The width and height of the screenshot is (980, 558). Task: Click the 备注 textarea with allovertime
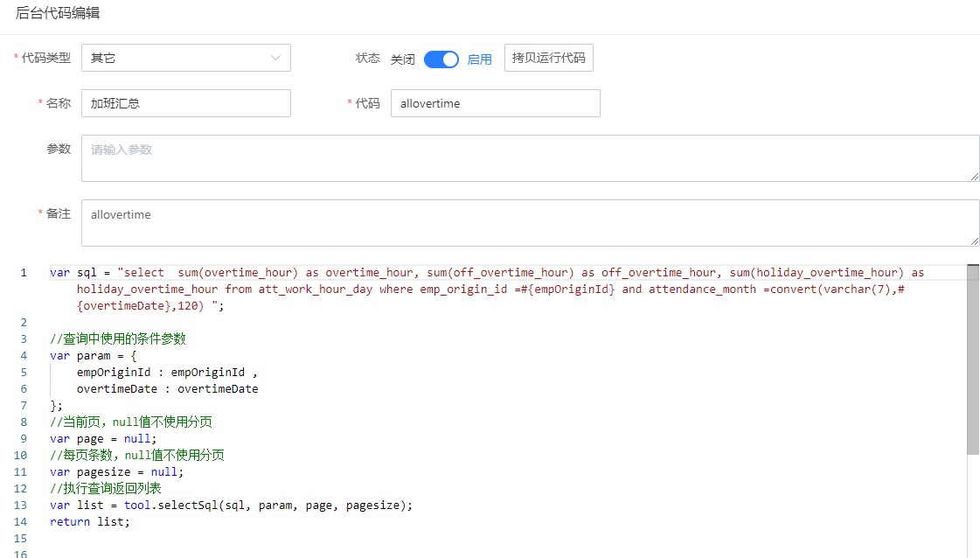[530, 223]
